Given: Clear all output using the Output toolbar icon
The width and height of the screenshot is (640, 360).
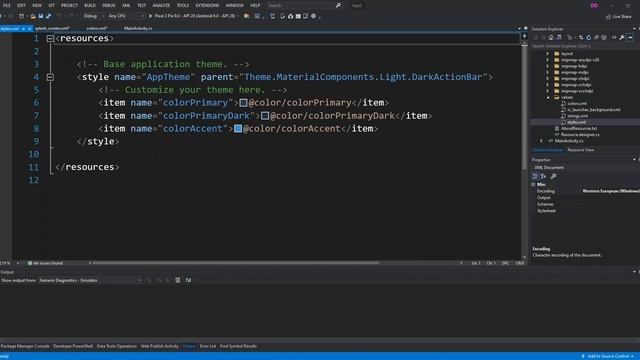Looking at the screenshot, I should pos(178,280).
